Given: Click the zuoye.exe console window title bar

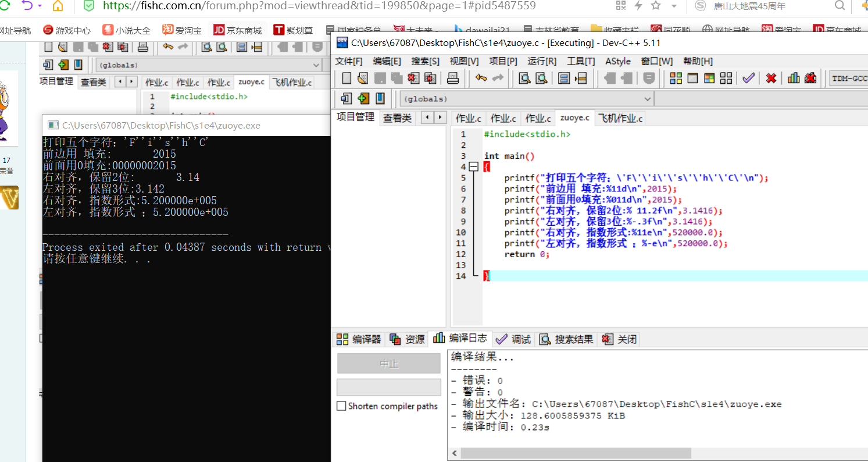Looking at the screenshot, I should point(186,125).
